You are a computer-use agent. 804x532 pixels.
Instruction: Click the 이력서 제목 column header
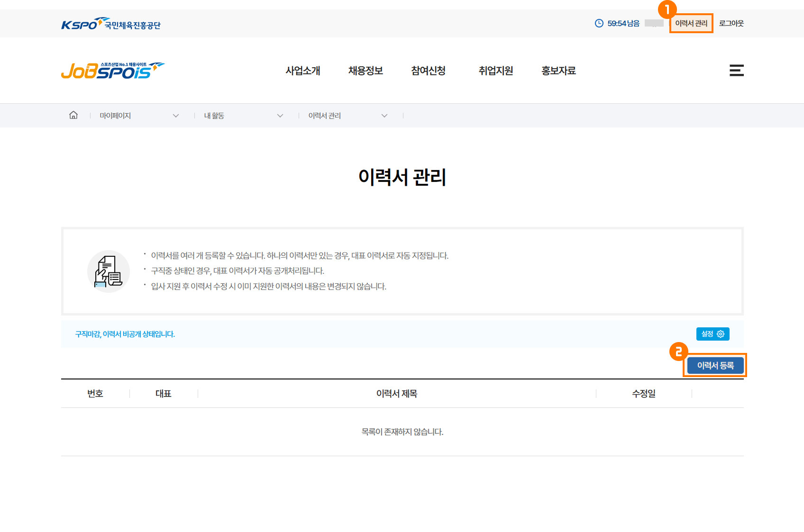coord(397,394)
